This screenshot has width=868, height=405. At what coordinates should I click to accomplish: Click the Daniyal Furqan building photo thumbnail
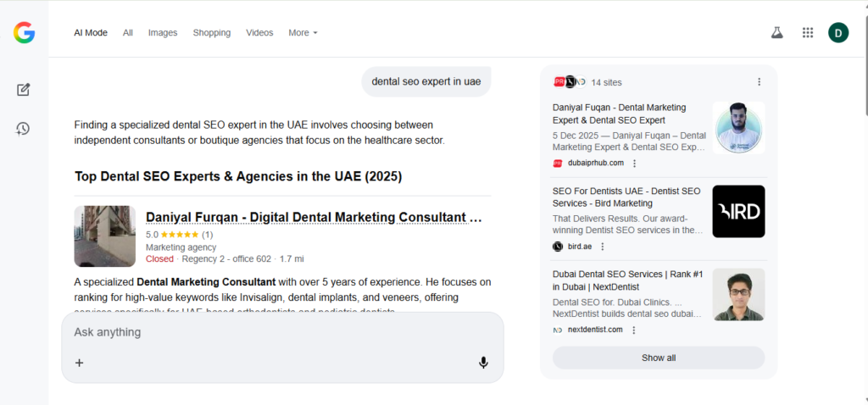coord(104,236)
